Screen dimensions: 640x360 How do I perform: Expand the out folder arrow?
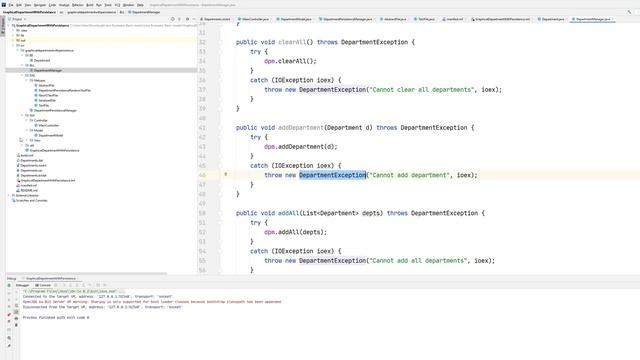pos(13,40)
